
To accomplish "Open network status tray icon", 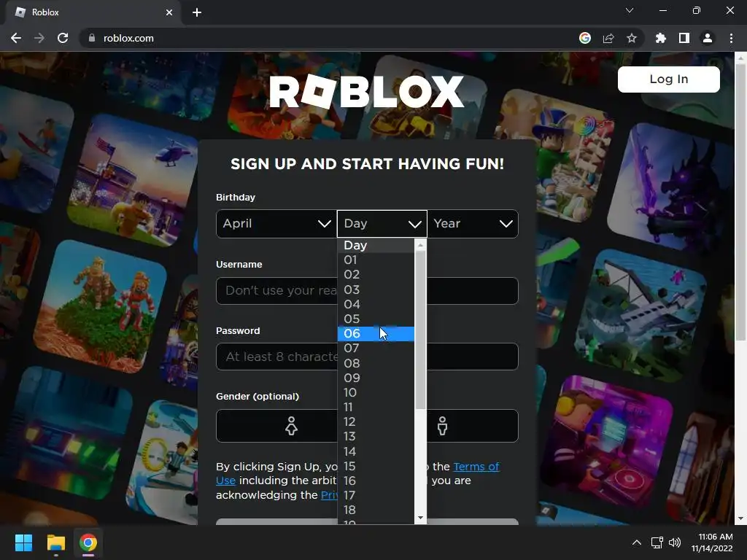I will (657, 542).
